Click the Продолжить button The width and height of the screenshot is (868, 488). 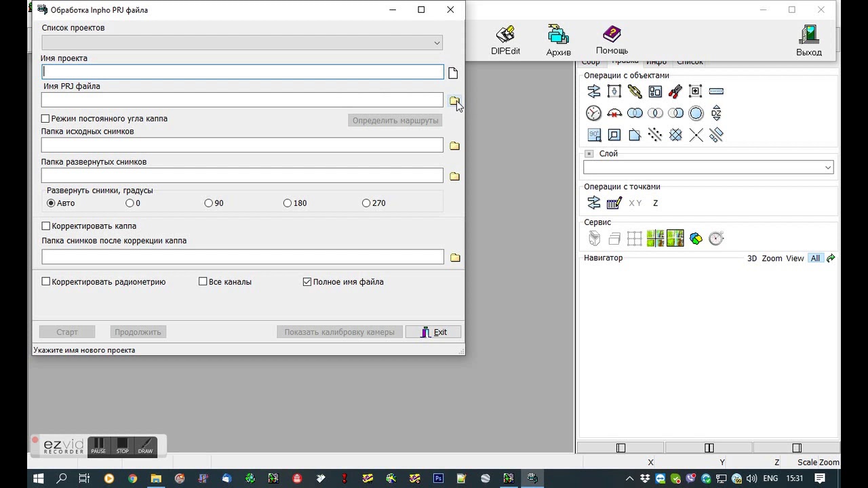tap(138, 332)
